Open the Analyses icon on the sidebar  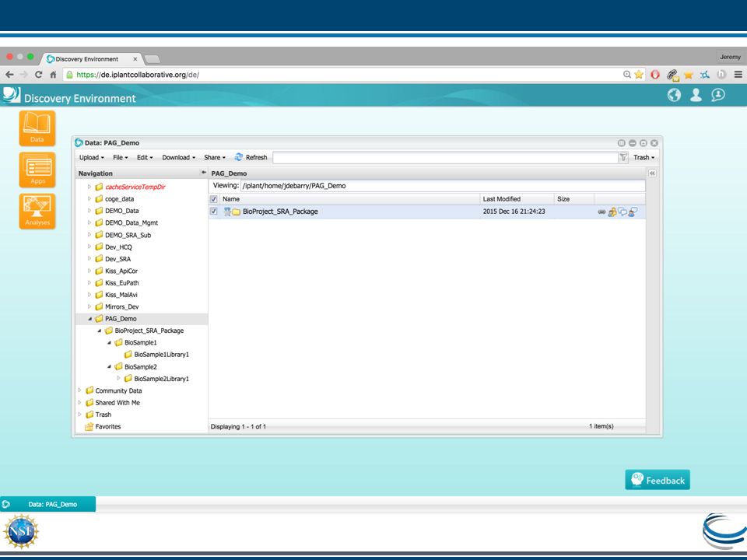(x=37, y=212)
